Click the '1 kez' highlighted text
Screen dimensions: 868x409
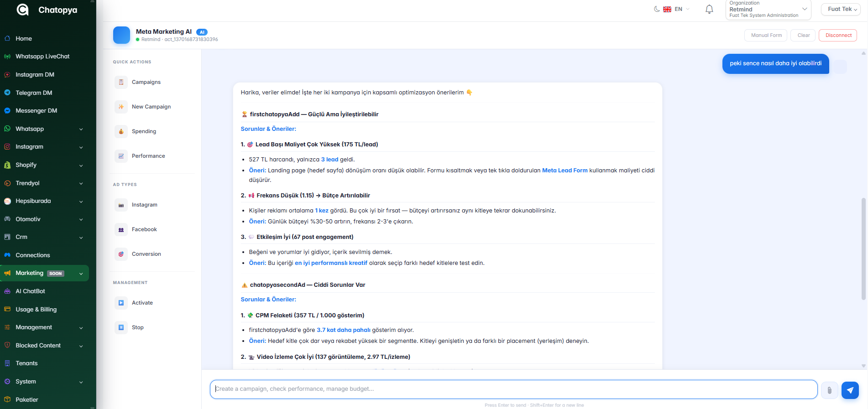322,211
